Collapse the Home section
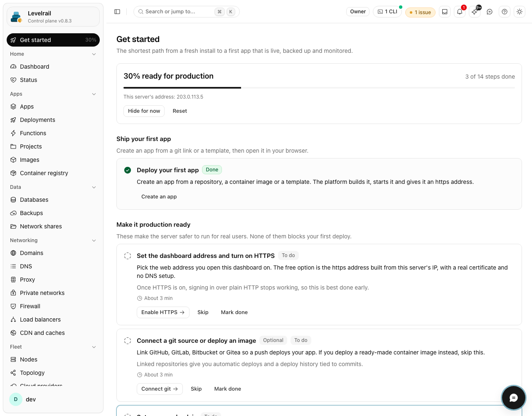Screen dimensions: 532x416 pyautogui.click(x=53, y=54)
